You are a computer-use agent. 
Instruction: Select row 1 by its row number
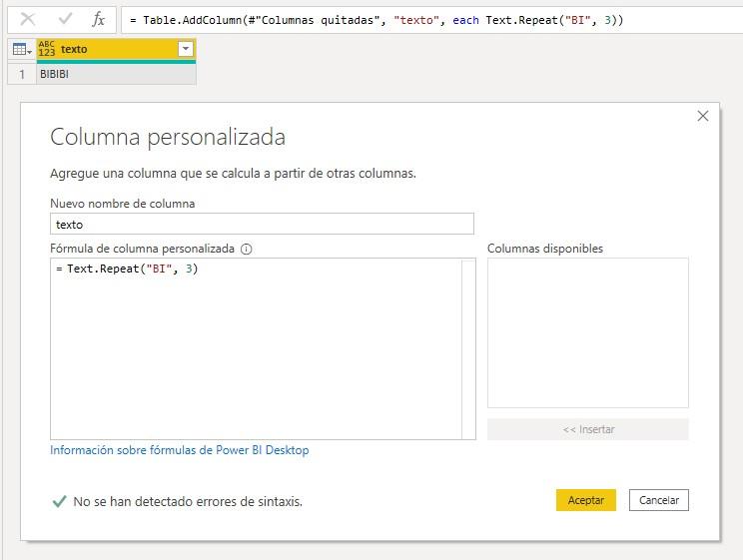tap(21, 74)
